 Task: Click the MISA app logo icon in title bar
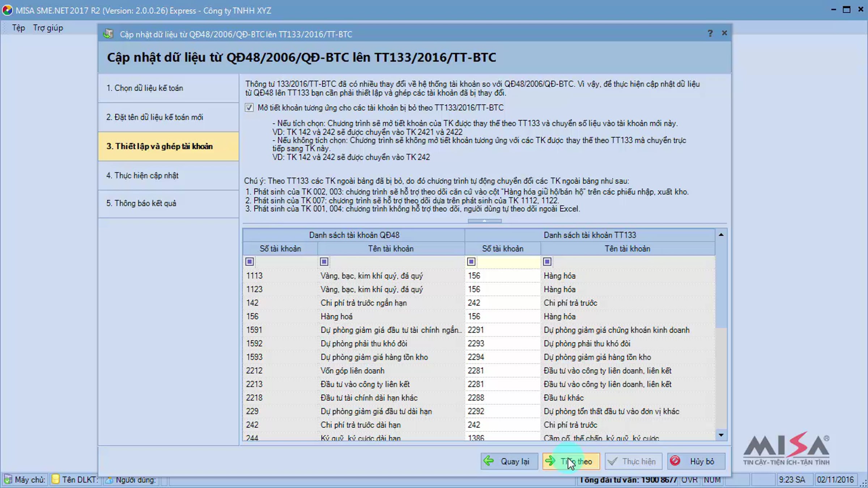click(x=7, y=10)
